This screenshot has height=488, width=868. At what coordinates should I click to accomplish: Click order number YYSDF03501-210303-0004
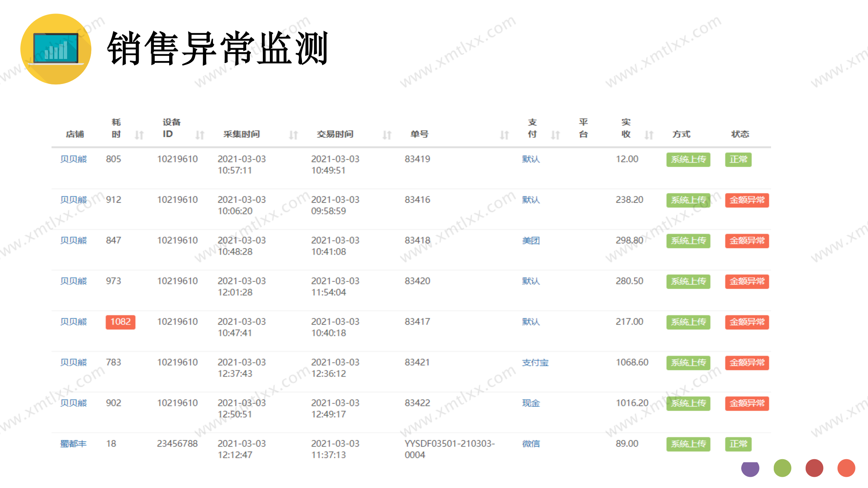(450, 449)
